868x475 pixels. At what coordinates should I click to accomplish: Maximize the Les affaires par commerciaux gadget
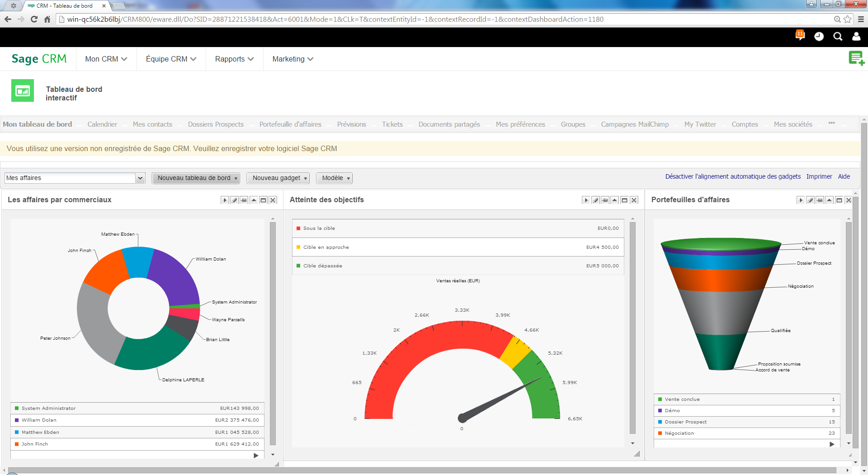point(263,200)
